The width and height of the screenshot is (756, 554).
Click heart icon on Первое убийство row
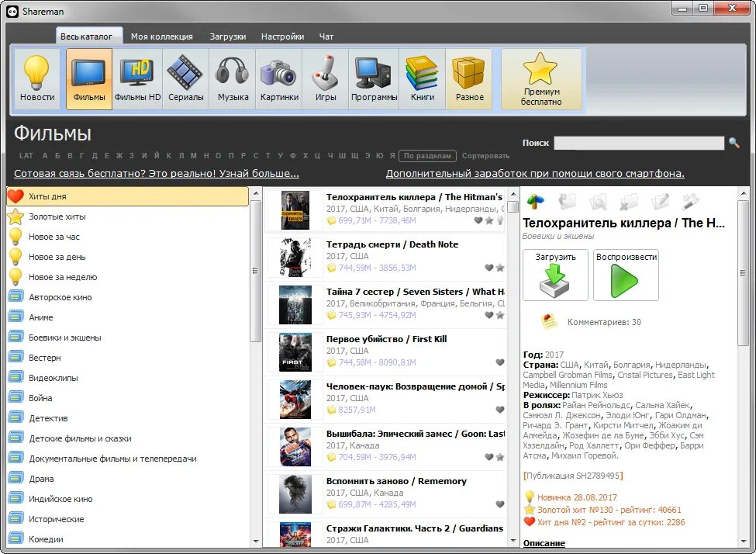pyautogui.click(x=500, y=362)
